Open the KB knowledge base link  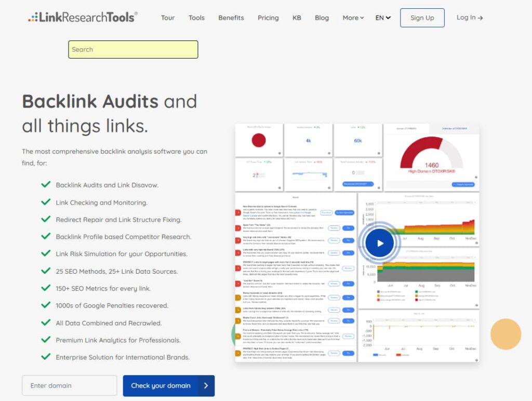click(297, 18)
